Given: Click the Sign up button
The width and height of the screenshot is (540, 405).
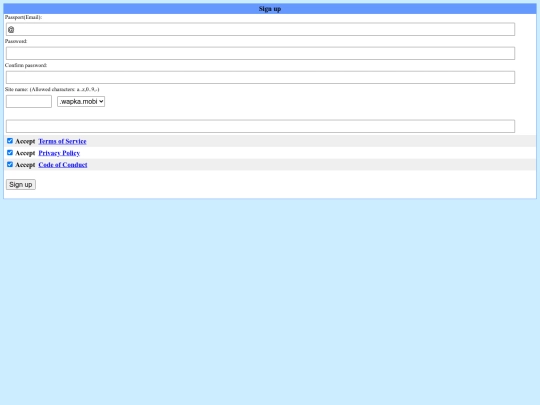Looking at the screenshot, I should pos(21,185).
